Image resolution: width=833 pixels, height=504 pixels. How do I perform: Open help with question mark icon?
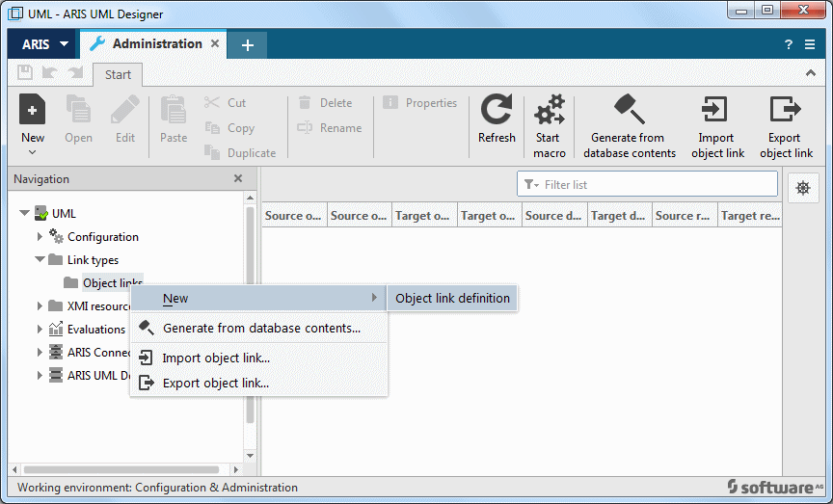(x=789, y=44)
